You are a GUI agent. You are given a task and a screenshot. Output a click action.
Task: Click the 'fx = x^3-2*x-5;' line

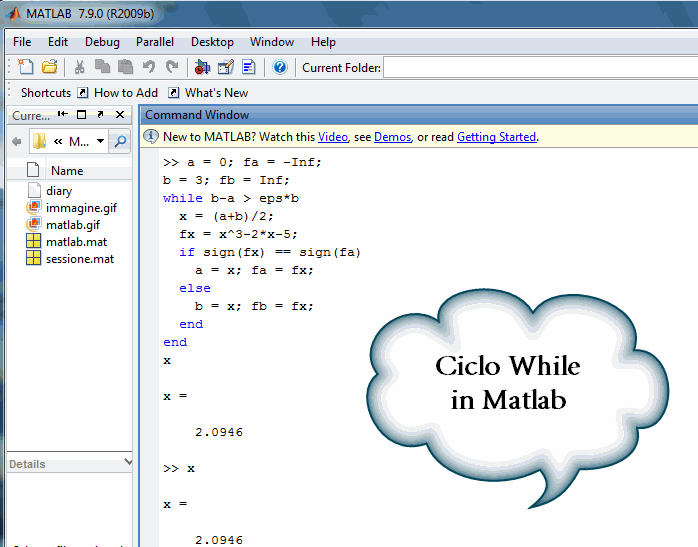[x=238, y=234]
